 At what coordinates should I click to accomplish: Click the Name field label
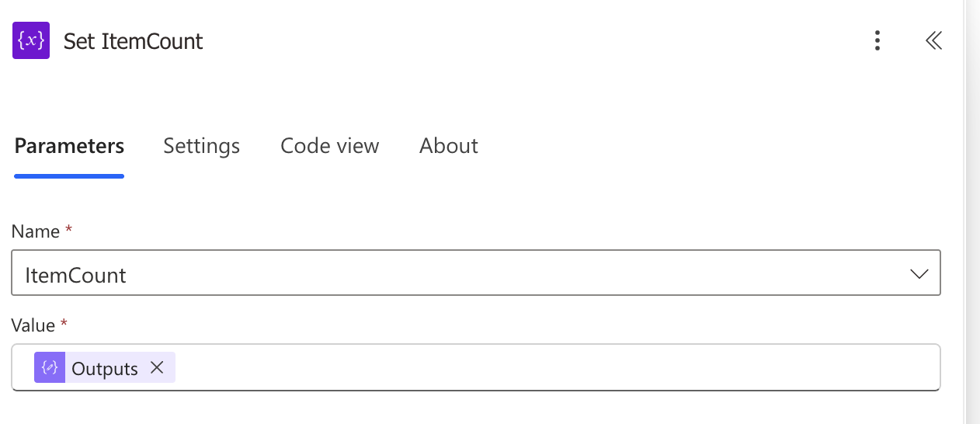point(36,231)
